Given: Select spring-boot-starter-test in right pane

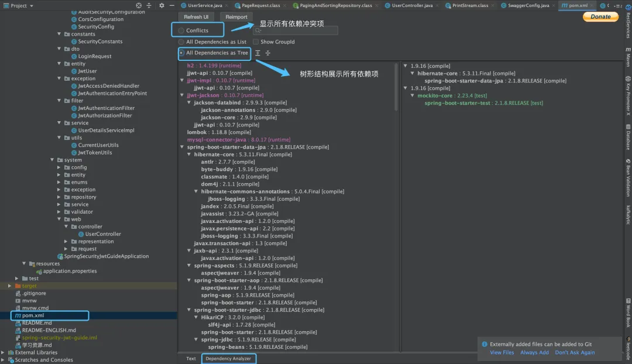Looking at the screenshot, I should click(484, 103).
